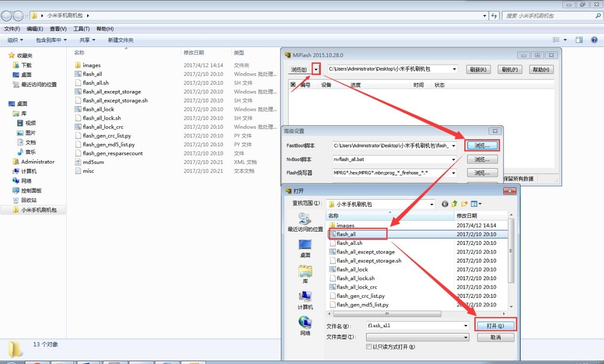Viewport: 604px width, 364px height.
Task: Click 浏览 button for NvBoot脚本 row
Action: click(482, 159)
